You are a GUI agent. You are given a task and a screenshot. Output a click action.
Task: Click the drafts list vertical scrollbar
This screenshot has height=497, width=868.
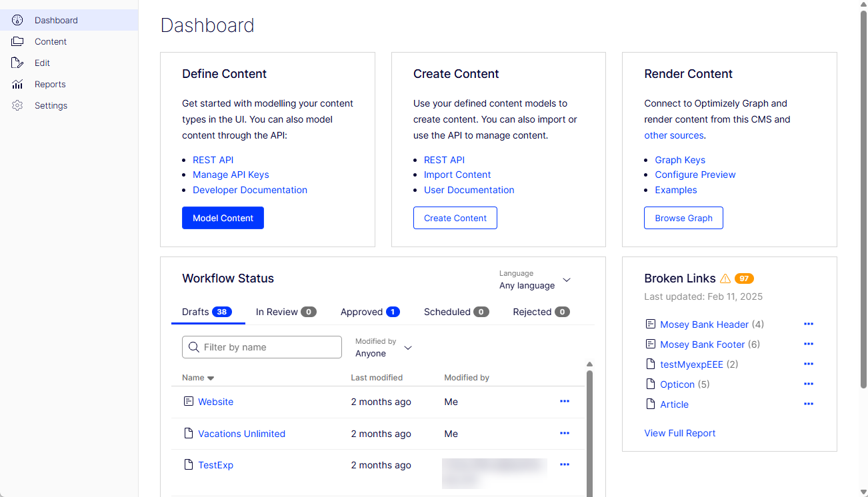click(x=589, y=433)
